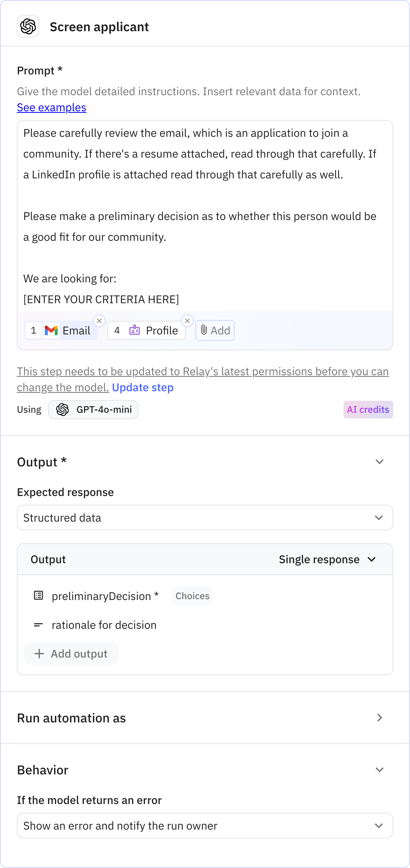Collapse the Output section chevron
This screenshot has height=868, width=410.
coord(379,462)
